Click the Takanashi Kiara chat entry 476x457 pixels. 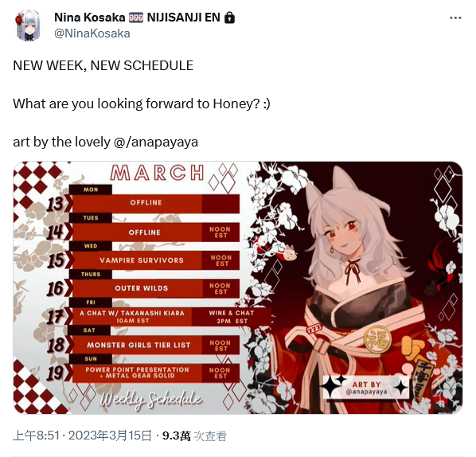[132, 317]
